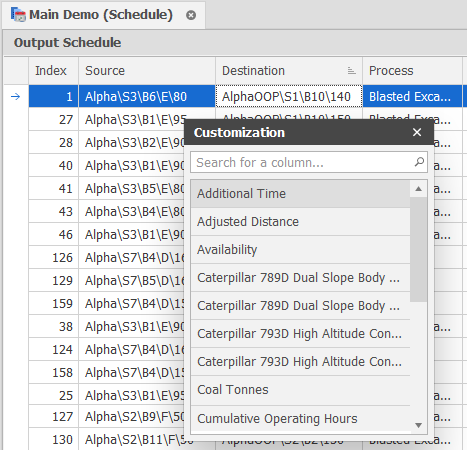The width and height of the screenshot is (467, 453).
Task: Click the column list scrollbar thumb
Action: click(418, 249)
